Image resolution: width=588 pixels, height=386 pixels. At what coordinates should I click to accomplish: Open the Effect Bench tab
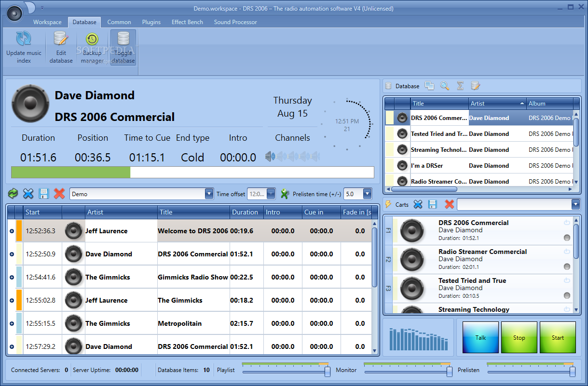[x=187, y=22]
